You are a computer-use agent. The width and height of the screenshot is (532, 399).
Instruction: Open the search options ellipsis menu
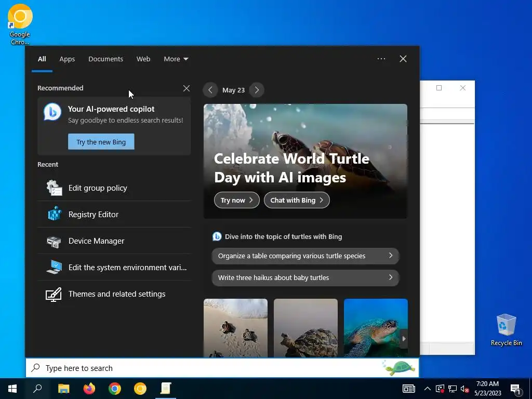pyautogui.click(x=381, y=59)
